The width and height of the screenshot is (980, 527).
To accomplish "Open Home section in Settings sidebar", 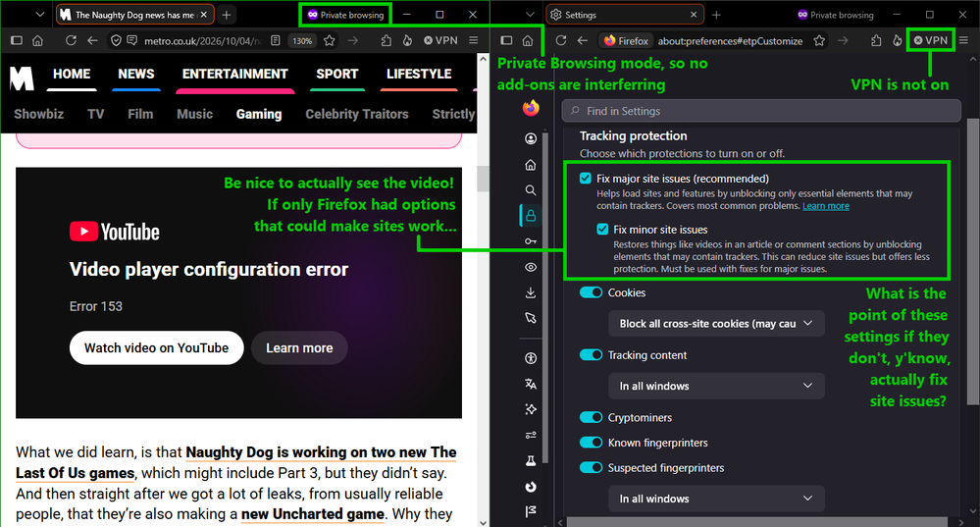I will pos(531,165).
